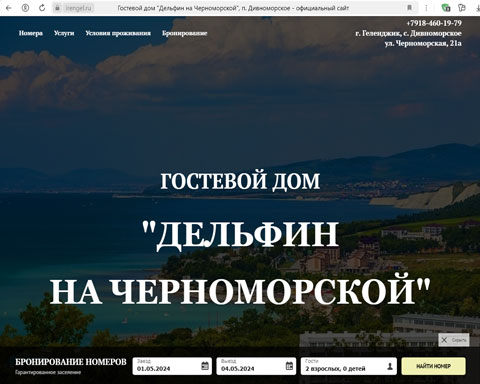Click the Гарантированное заселение caption
Image resolution: width=480 pixels, height=384 pixels.
coord(48,372)
